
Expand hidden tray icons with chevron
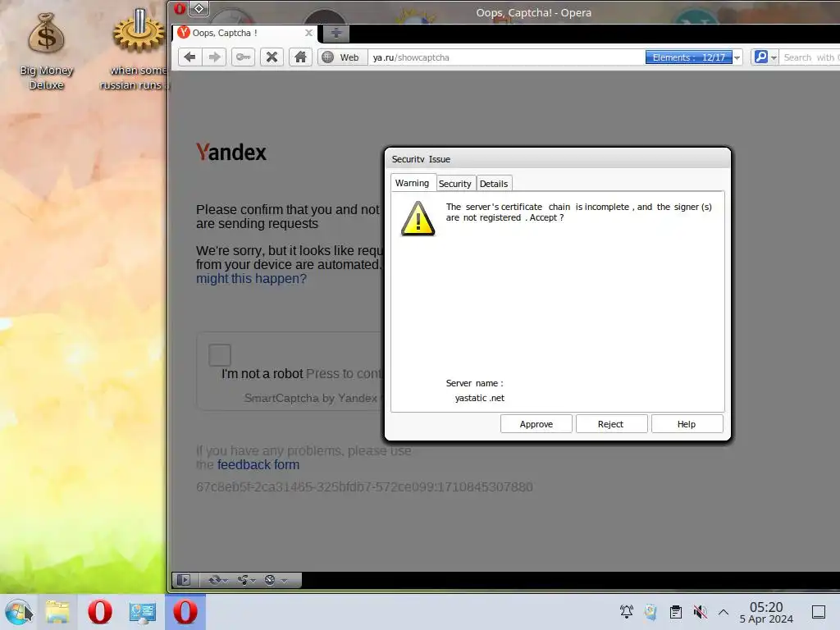pos(724,612)
